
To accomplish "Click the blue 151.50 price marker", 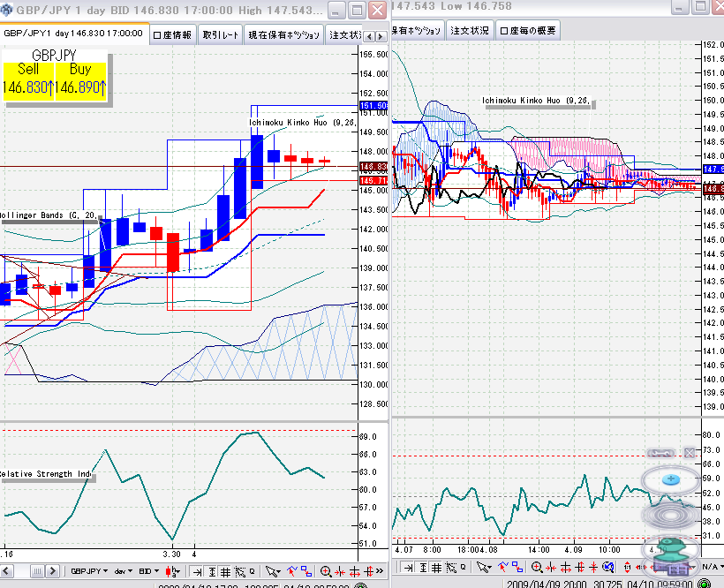I will (x=373, y=106).
